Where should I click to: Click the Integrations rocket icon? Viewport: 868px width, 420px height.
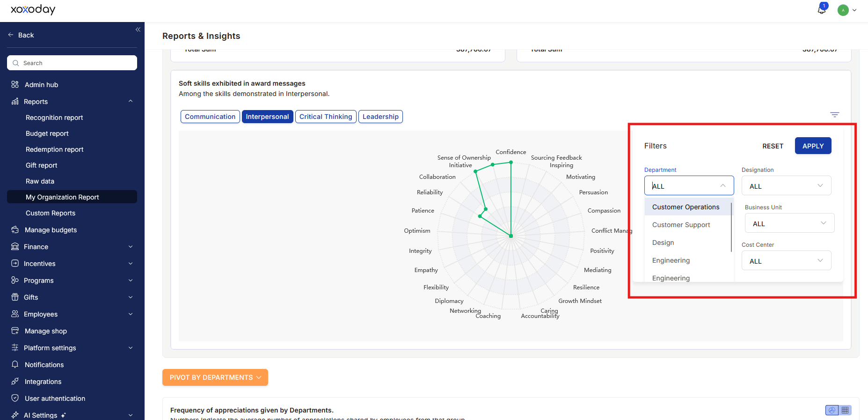[x=15, y=382]
